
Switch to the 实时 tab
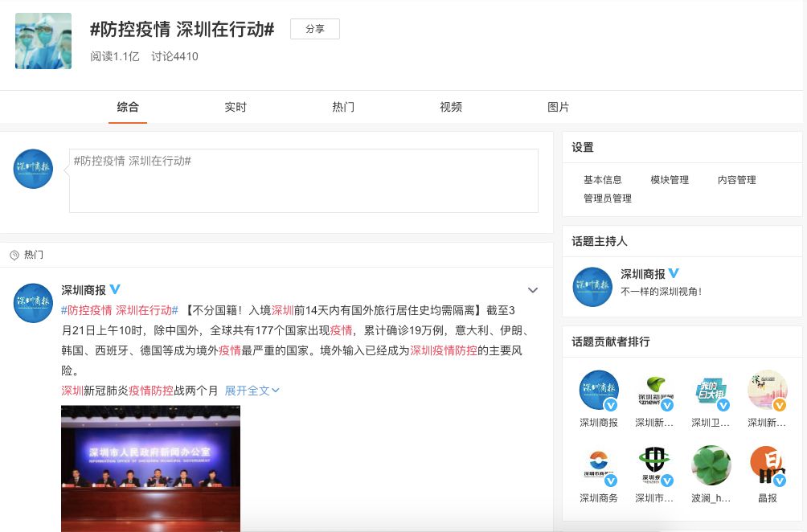pos(236,107)
